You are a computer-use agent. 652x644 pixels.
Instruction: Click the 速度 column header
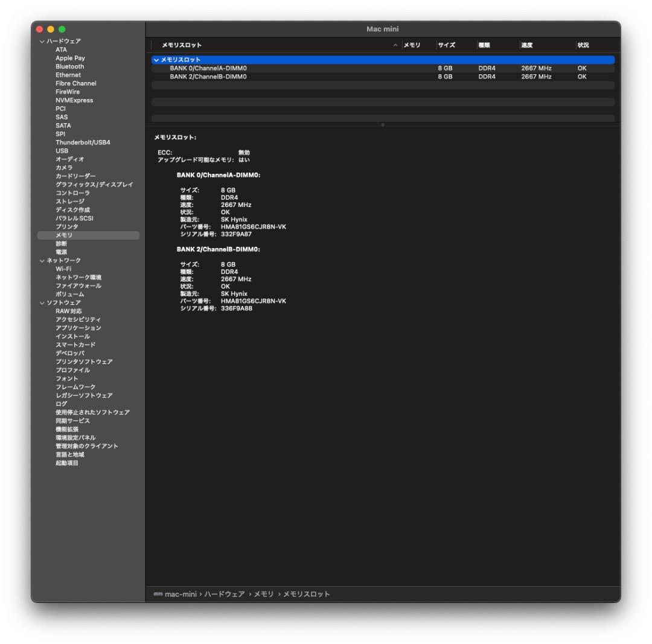(x=528, y=44)
